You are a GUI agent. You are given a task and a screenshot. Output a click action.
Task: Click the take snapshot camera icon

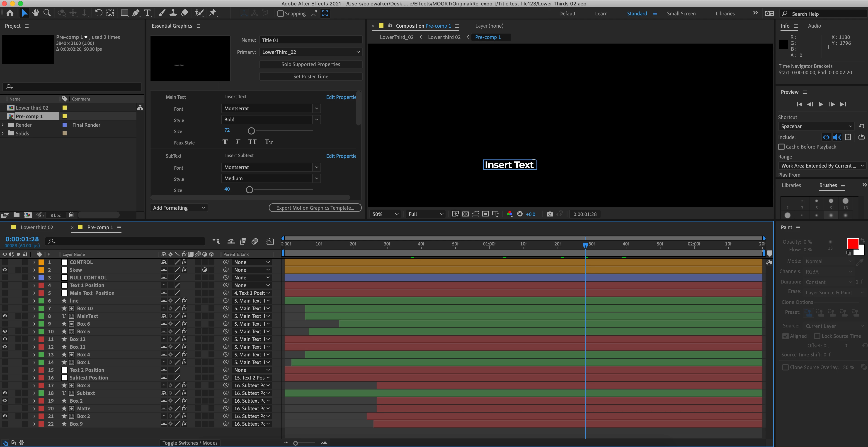click(550, 214)
